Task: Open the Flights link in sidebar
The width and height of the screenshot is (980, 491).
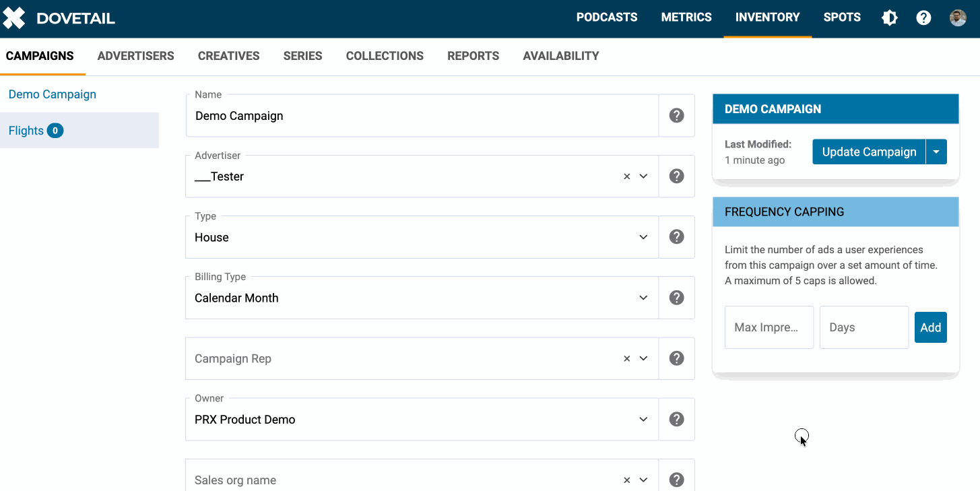Action: pyautogui.click(x=26, y=131)
